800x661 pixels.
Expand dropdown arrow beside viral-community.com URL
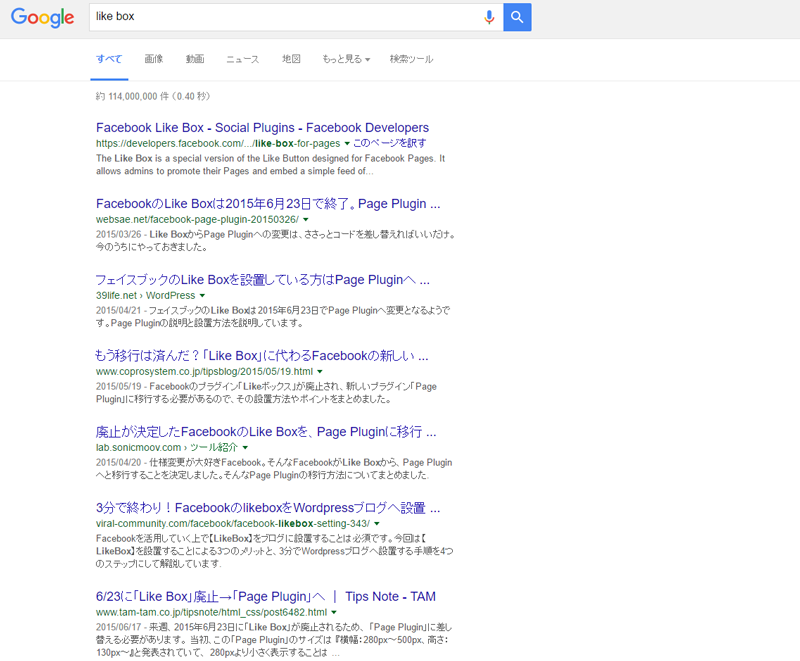coord(377,524)
